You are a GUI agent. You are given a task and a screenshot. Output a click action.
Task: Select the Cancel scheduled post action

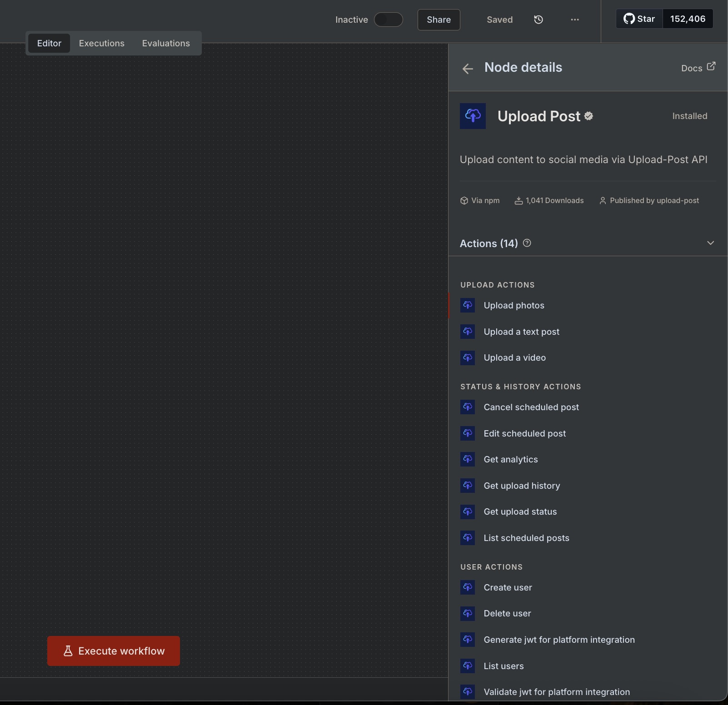coord(531,407)
